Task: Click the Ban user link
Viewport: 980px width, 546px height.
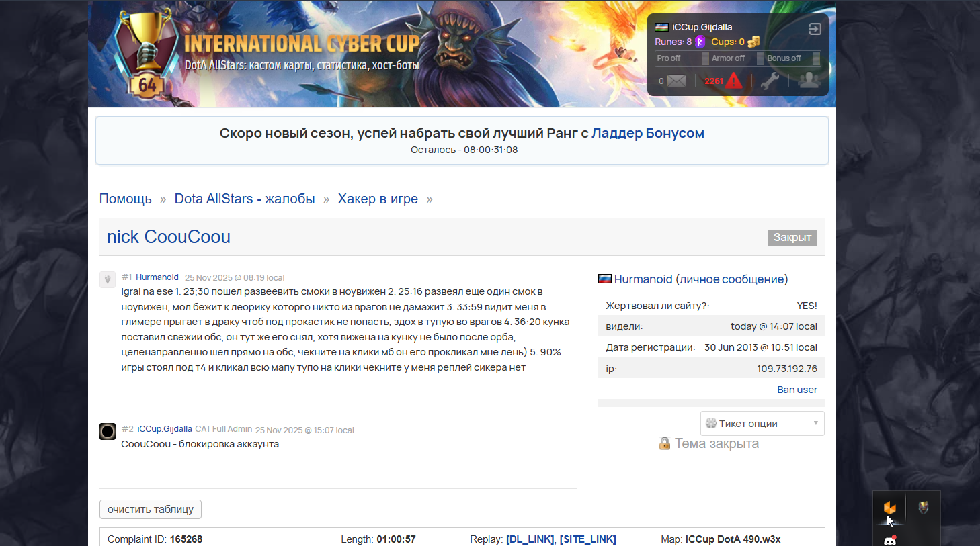Action: tap(797, 390)
